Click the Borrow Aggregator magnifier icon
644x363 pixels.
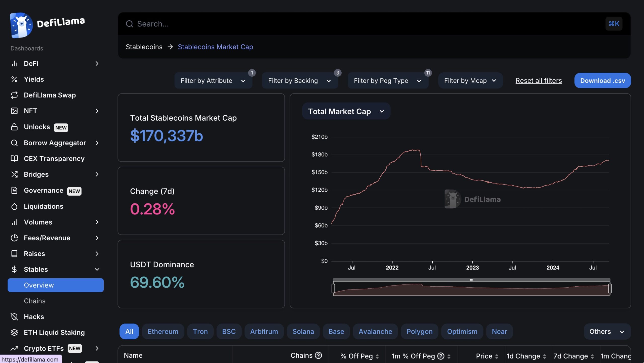[x=14, y=143]
